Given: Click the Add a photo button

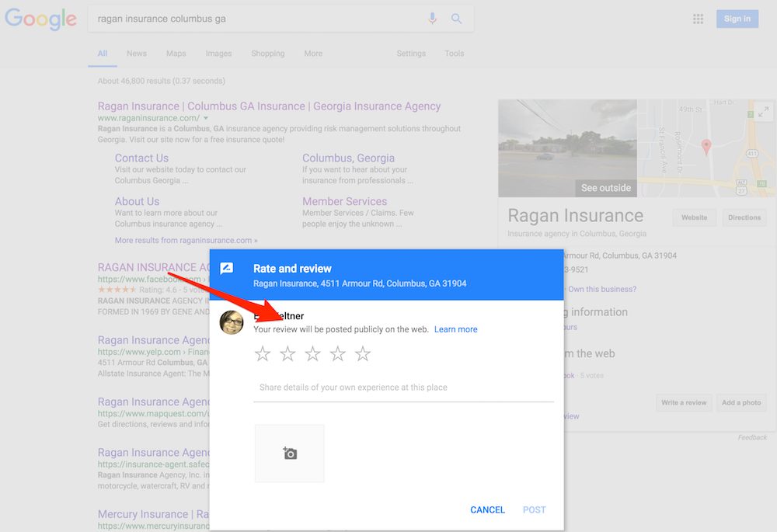Looking at the screenshot, I should click(741, 403).
